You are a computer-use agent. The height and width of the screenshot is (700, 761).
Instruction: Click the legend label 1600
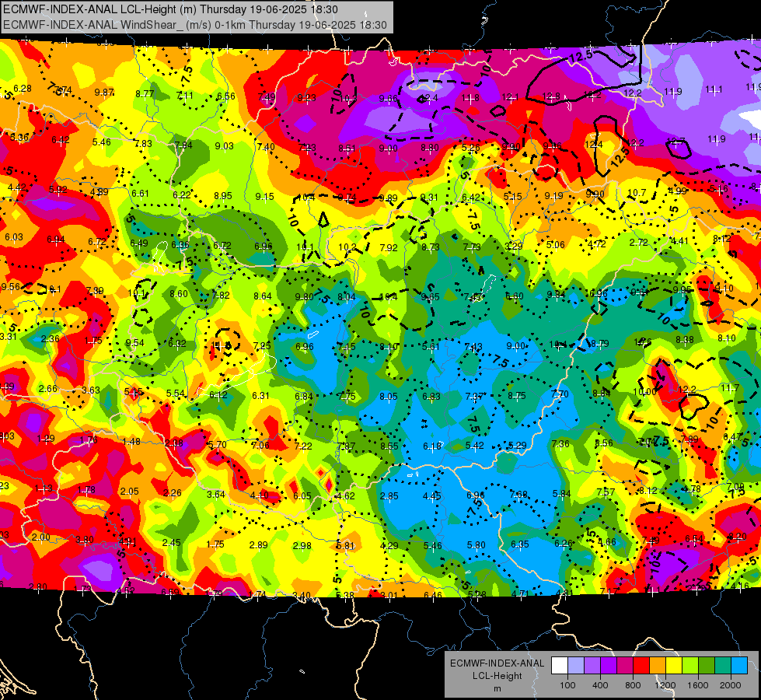[698, 685]
